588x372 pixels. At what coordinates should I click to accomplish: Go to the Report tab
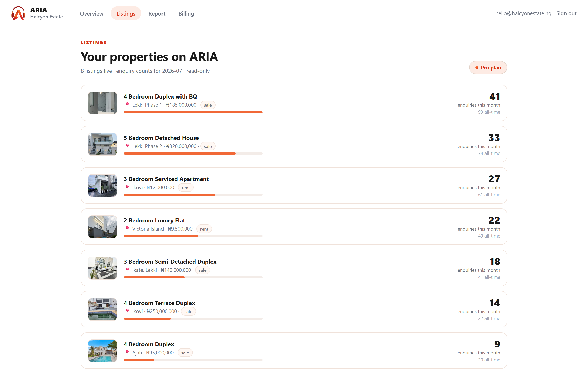tap(157, 13)
